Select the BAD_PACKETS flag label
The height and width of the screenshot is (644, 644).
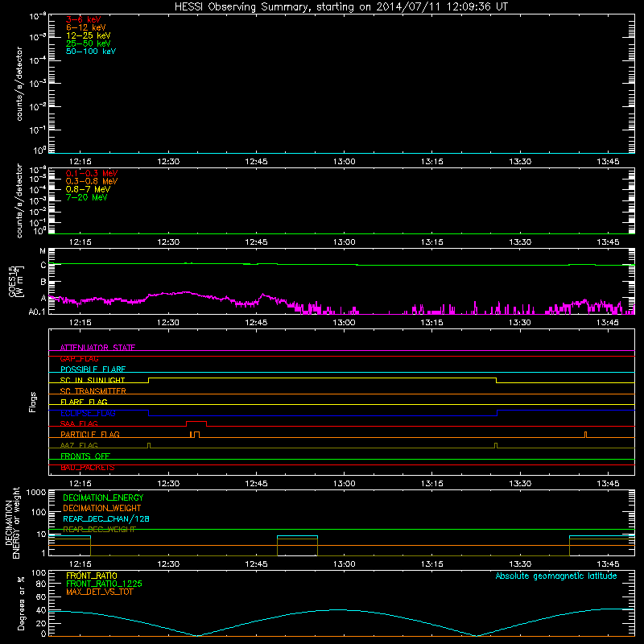88,467
